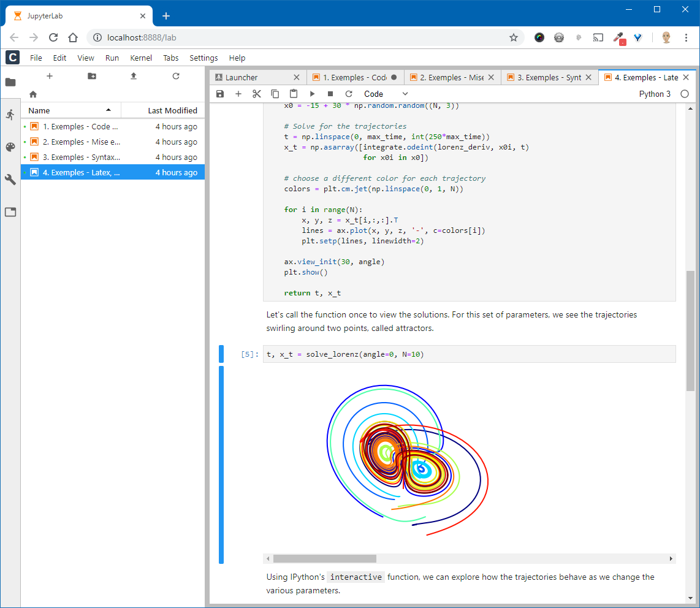
Task: Open the Running Terminals and Kernels sidebar
Action: click(10, 115)
